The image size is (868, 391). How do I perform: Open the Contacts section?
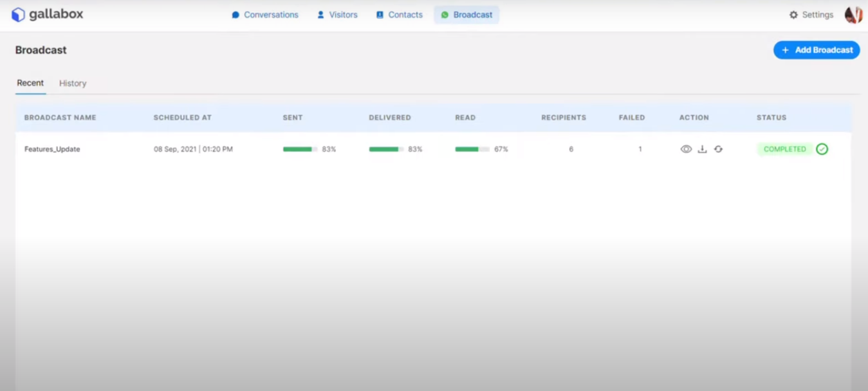[399, 15]
